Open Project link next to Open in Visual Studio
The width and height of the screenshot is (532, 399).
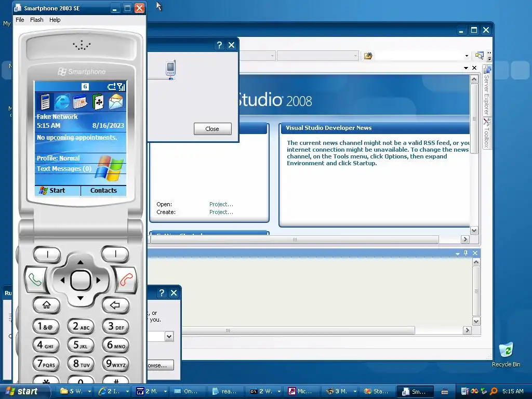(x=221, y=204)
